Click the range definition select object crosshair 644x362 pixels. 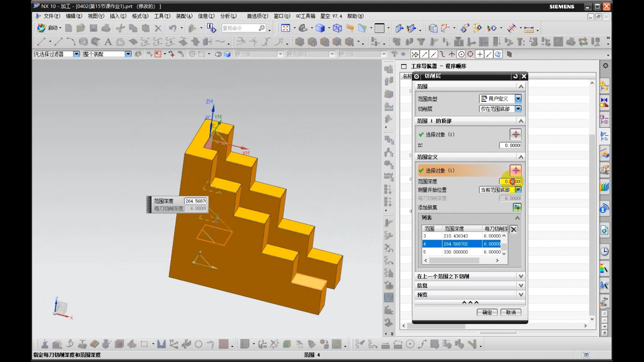(x=516, y=171)
